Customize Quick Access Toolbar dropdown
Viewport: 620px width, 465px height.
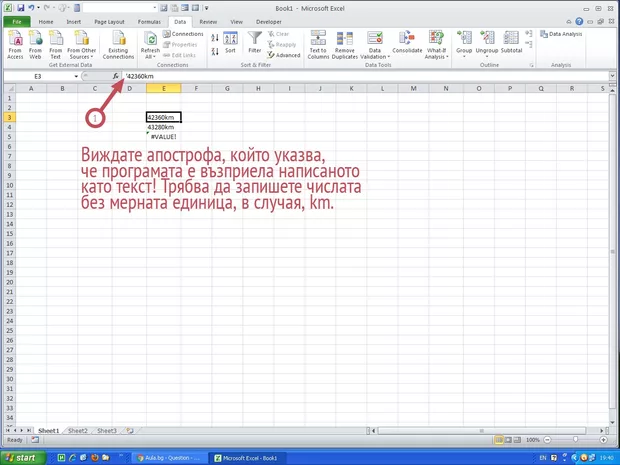click(207, 8)
